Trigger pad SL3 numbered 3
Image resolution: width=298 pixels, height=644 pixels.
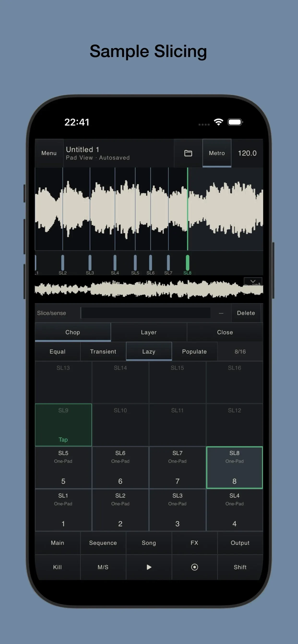177,510
